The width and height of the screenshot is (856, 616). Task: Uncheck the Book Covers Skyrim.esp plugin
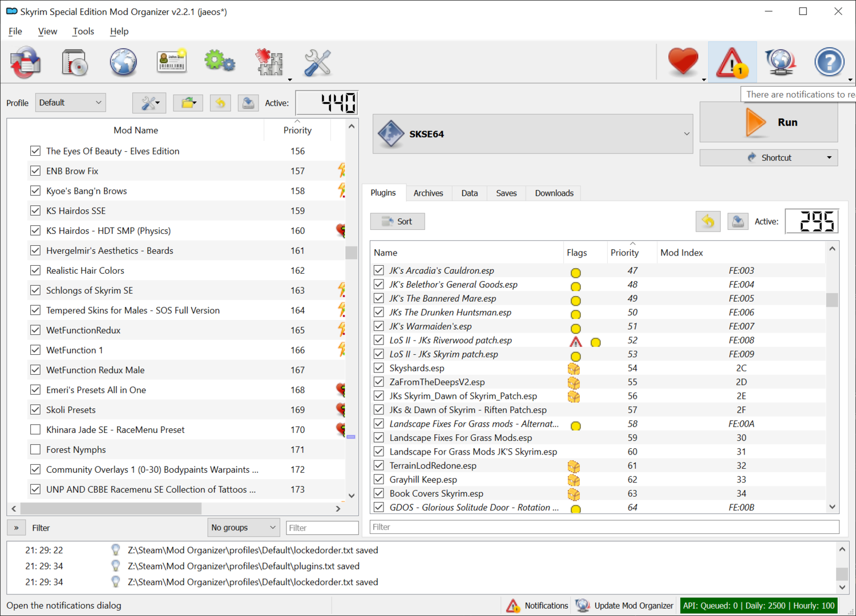click(379, 493)
